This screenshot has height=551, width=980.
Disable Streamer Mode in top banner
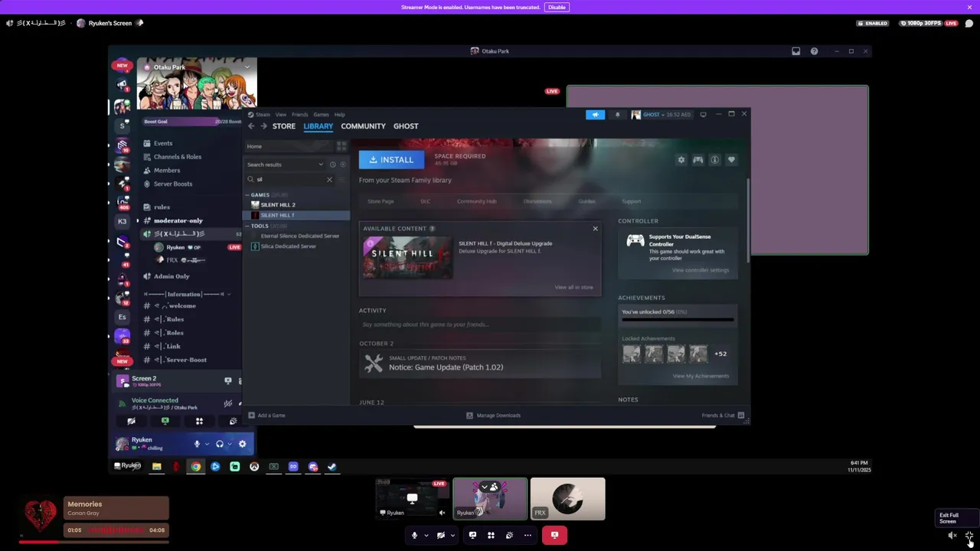pos(557,7)
